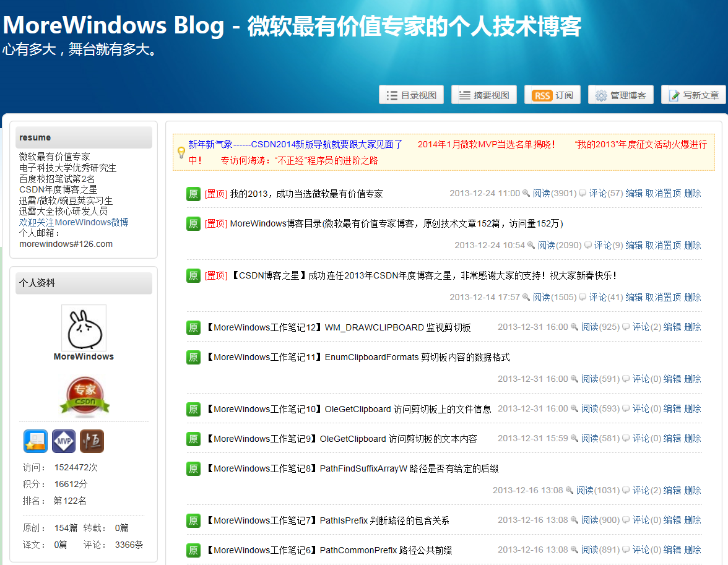This screenshot has width=728, height=565.
Task: Click 欢迎关注MoreWindows微博 link
Action: tap(73, 222)
